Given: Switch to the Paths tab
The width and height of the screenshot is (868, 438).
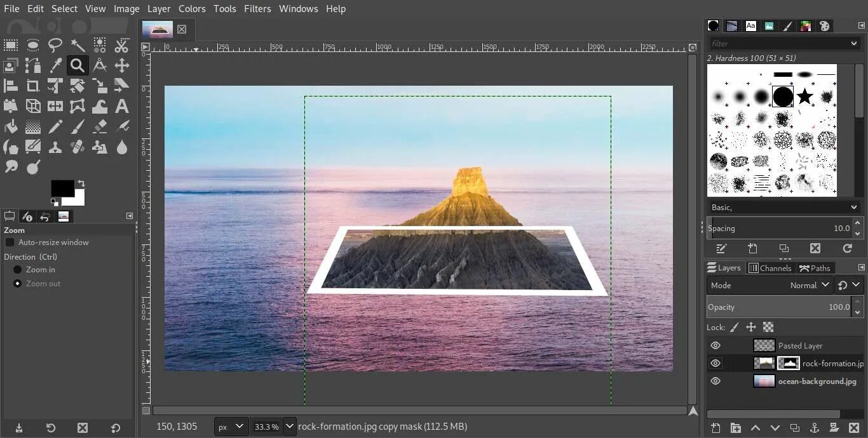Looking at the screenshot, I should (x=815, y=268).
